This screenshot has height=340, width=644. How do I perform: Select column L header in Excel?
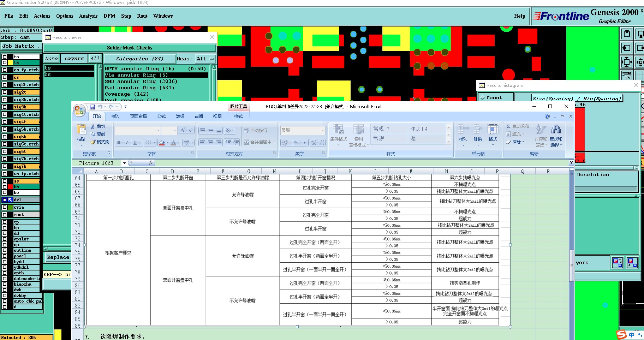376,172
